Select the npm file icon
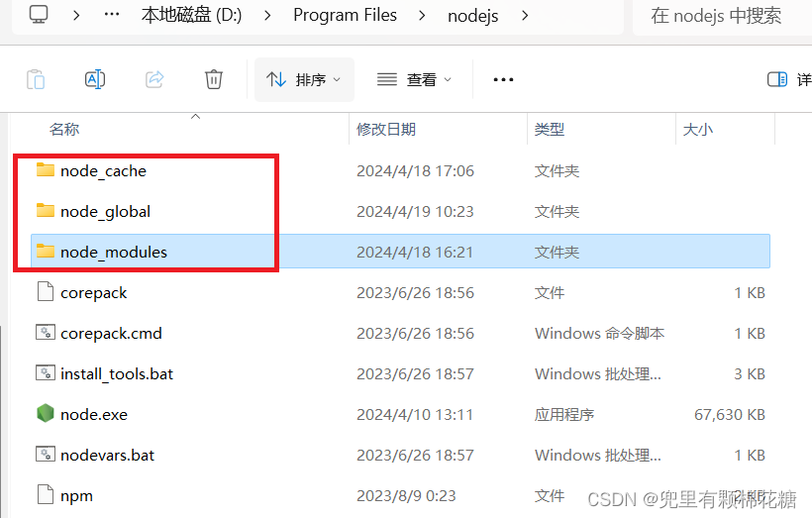Viewport: 812px width, 518px height. (46, 494)
